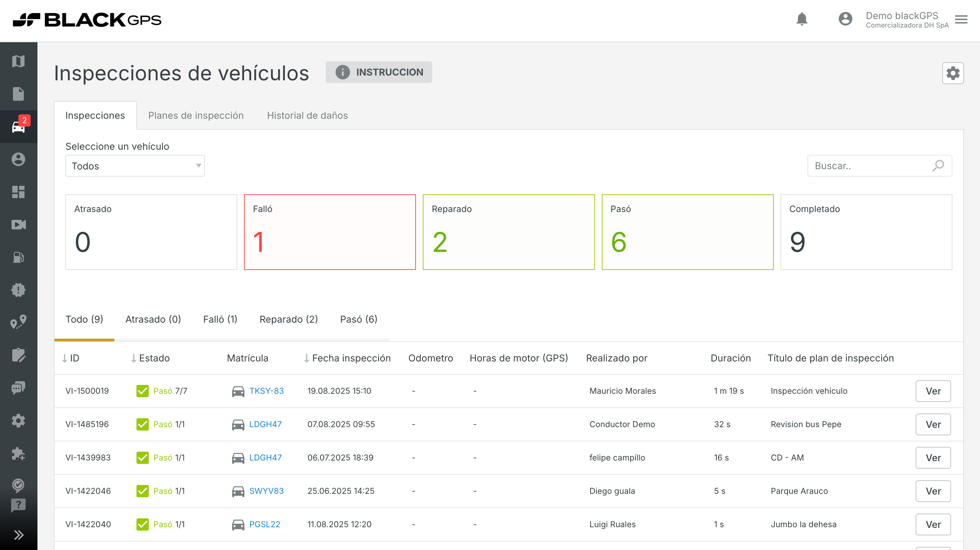Select Pasó (6) filter tab
This screenshot has width=980, height=550.
click(x=359, y=319)
